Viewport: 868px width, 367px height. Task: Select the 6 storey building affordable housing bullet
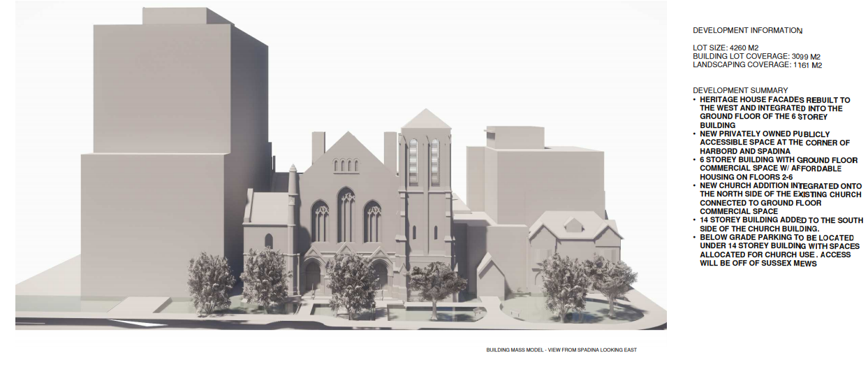[x=774, y=168]
